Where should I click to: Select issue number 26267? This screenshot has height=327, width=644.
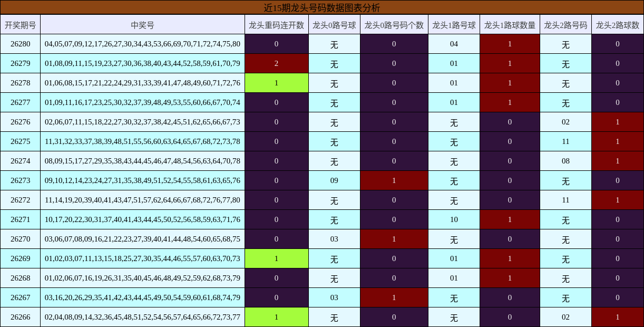(20, 297)
